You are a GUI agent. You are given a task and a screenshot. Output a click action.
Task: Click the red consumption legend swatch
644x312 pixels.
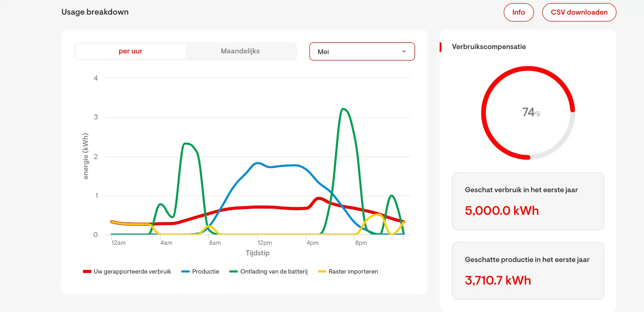tap(87, 271)
